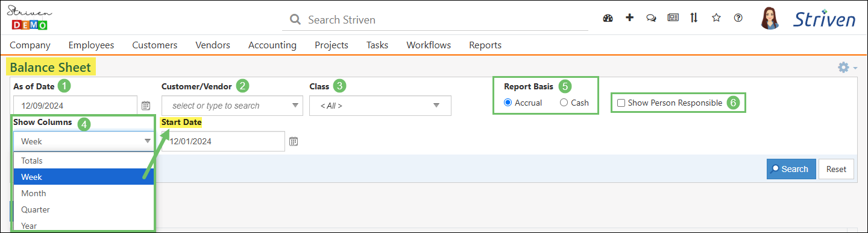Open the Tasks menu
Screen dimensions: 868x233
377,45
